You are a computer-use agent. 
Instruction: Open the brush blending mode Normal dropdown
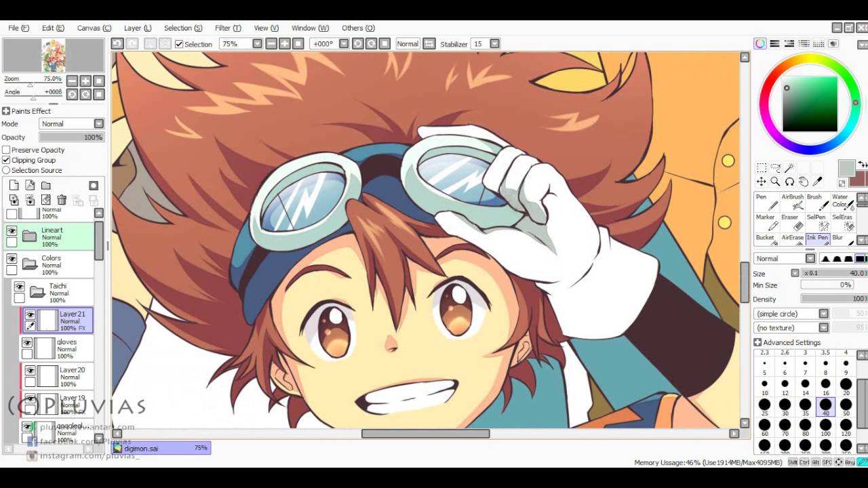click(785, 259)
